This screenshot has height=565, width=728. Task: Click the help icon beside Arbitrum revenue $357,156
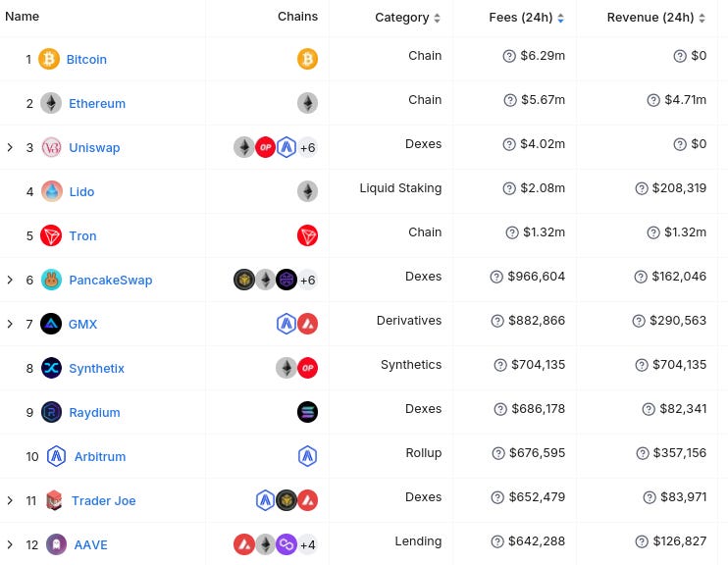click(x=642, y=453)
